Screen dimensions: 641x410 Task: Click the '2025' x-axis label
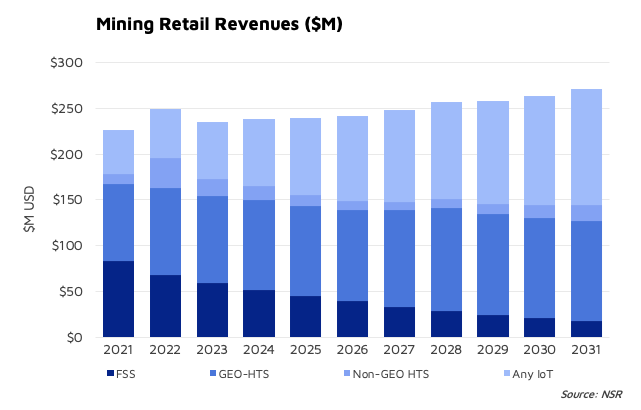(x=305, y=350)
